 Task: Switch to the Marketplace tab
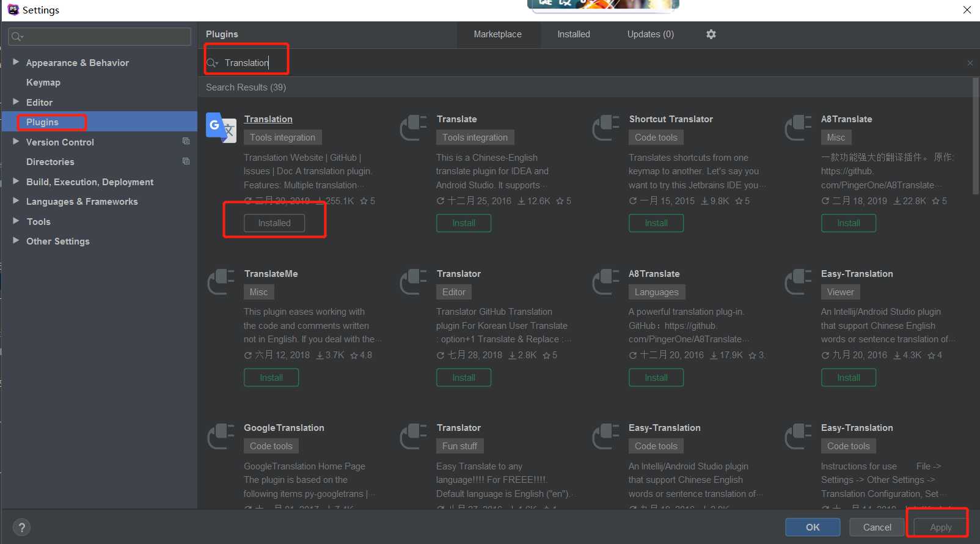(x=498, y=34)
